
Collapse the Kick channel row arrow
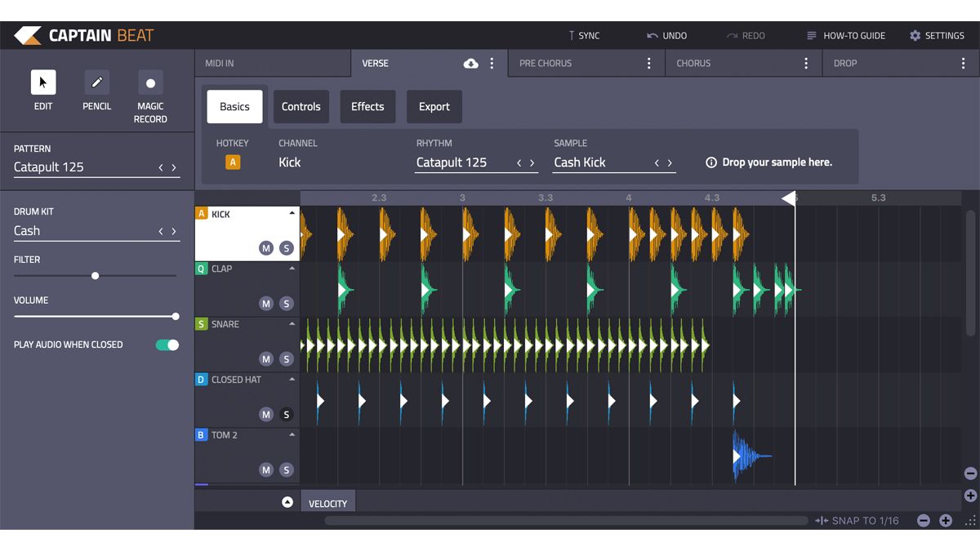pos(292,213)
